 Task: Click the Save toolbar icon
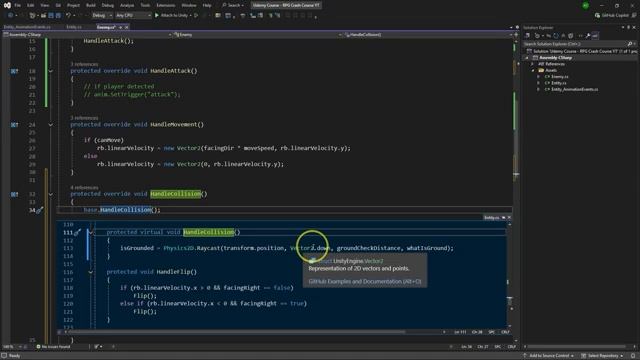tap(51, 16)
